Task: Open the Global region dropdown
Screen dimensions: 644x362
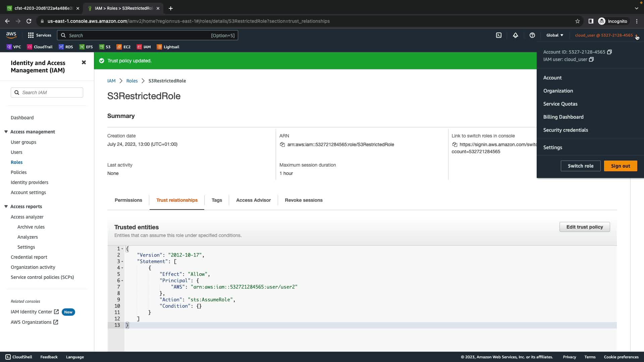Action: [x=555, y=35]
